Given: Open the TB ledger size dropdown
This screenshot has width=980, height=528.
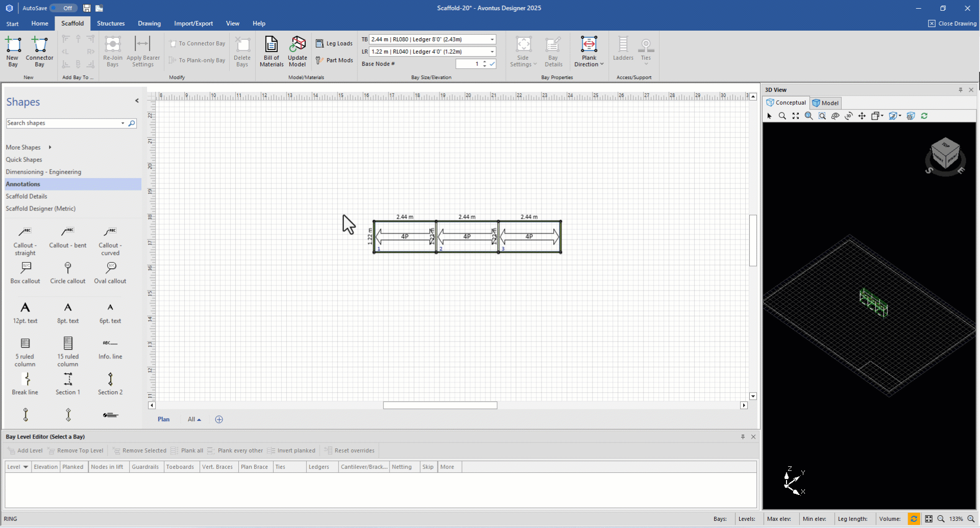Looking at the screenshot, I should (x=492, y=39).
